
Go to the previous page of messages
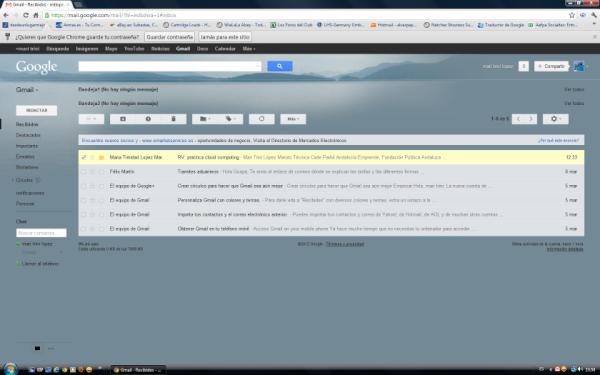click(518, 119)
